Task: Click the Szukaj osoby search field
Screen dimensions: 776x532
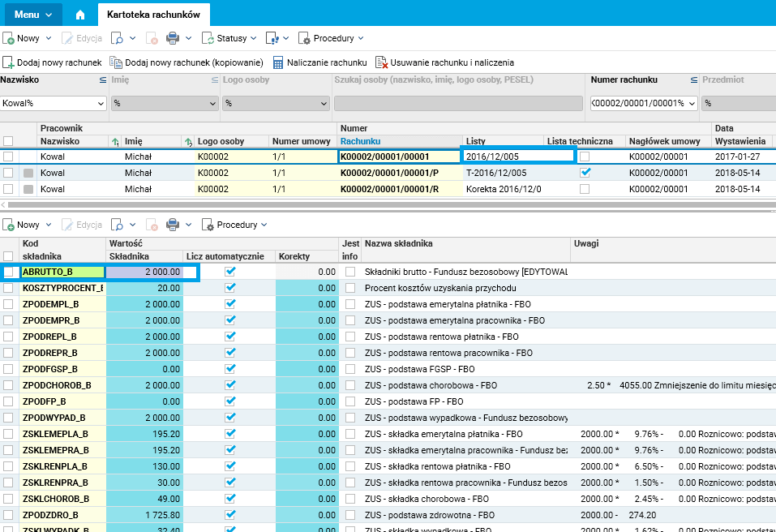Action: coord(457,104)
